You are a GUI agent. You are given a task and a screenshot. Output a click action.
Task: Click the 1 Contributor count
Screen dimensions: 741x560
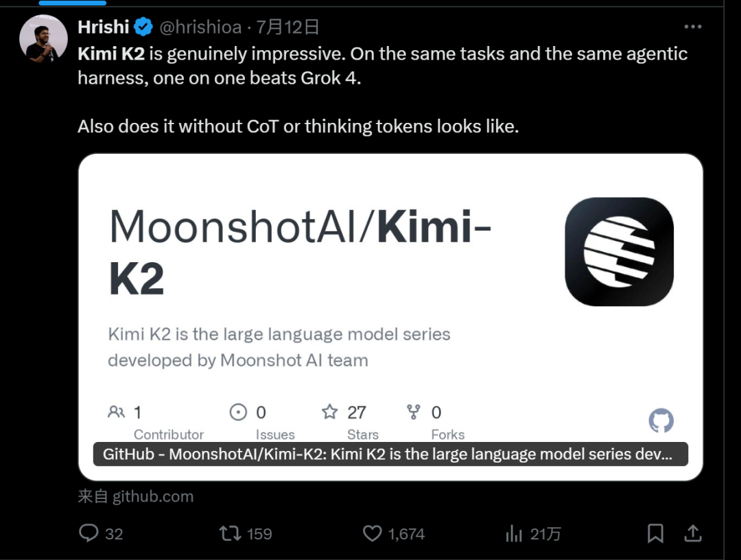pyautogui.click(x=137, y=412)
